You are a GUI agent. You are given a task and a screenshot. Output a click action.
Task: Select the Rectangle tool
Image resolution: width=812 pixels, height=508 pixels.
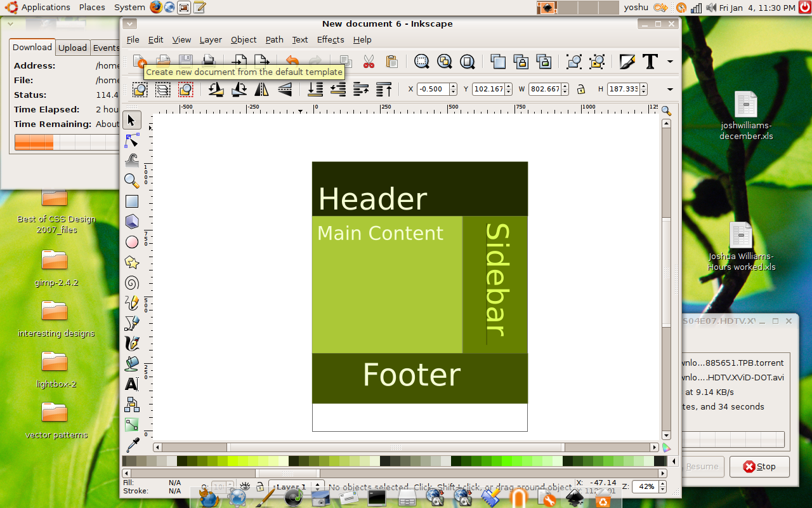click(x=132, y=201)
